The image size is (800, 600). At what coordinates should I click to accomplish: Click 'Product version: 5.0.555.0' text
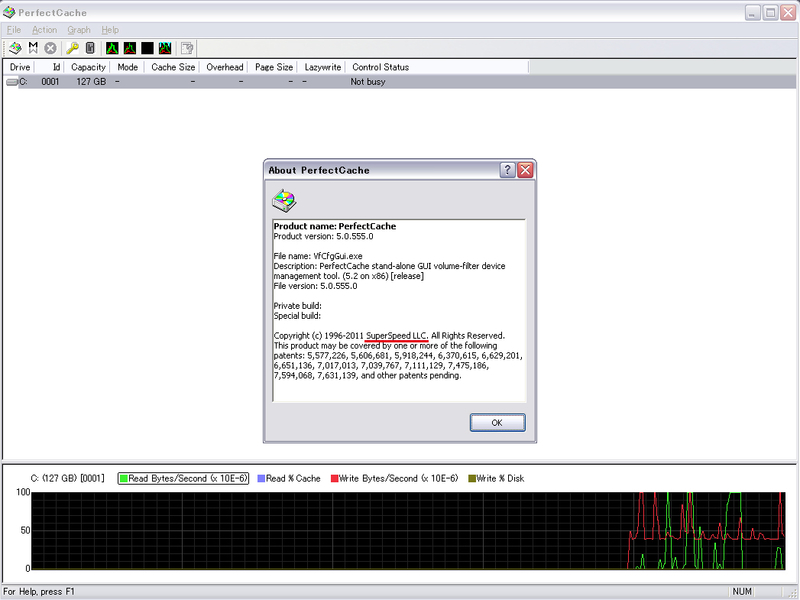coord(323,236)
